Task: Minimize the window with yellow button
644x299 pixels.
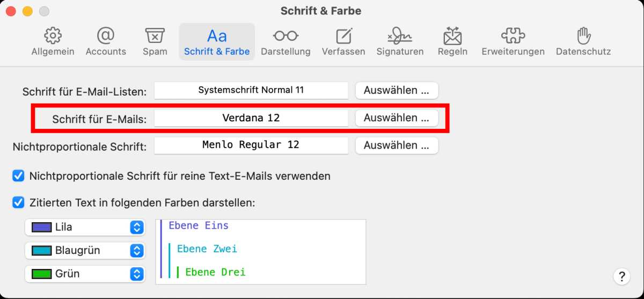Action: click(x=27, y=11)
